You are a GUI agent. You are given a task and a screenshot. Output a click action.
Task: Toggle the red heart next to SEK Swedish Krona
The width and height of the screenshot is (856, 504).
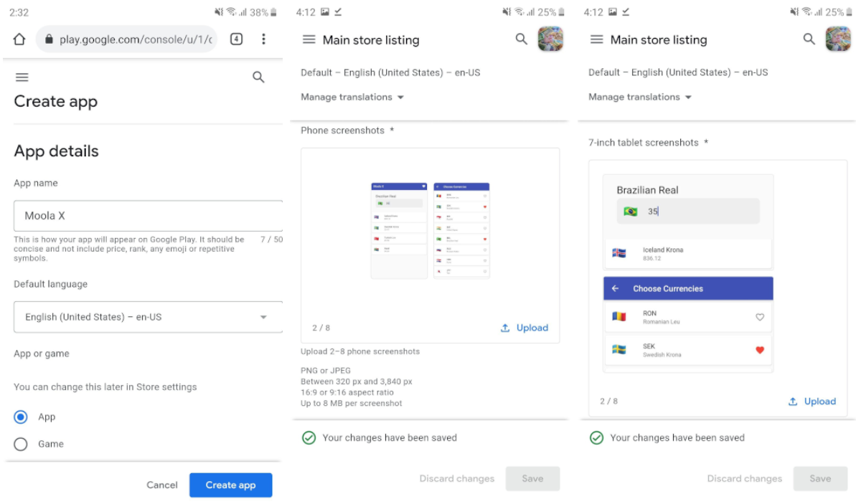click(760, 350)
